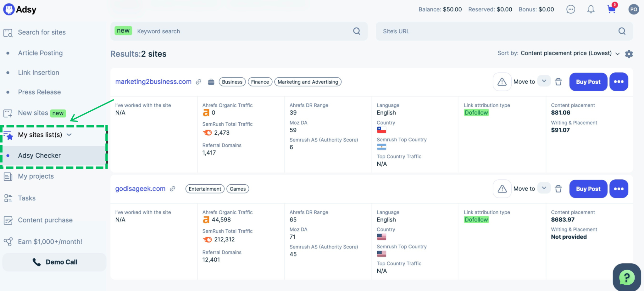Expand Move to dropdown for godisageek.com
This screenshot has width=644, height=291.
[x=544, y=188]
